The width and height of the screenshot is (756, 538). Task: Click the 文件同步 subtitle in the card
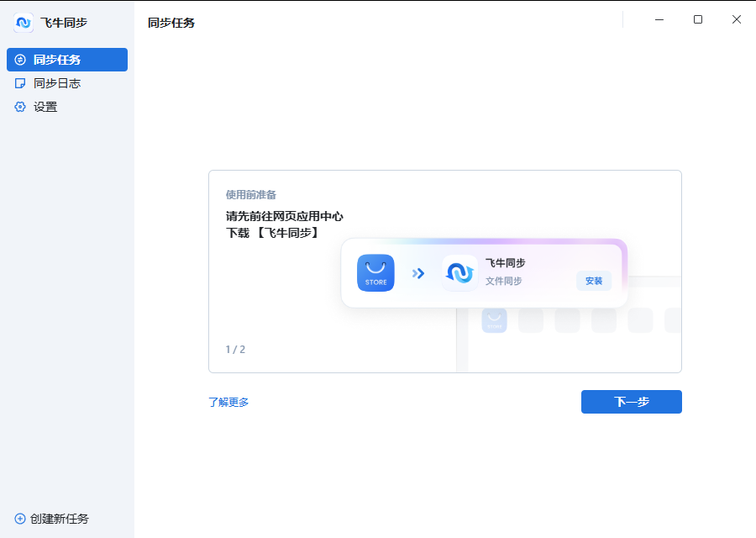pos(503,281)
